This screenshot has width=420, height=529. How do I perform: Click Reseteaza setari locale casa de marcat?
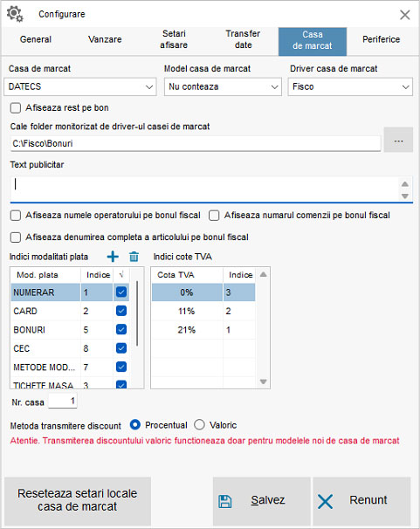pyautogui.click(x=78, y=500)
